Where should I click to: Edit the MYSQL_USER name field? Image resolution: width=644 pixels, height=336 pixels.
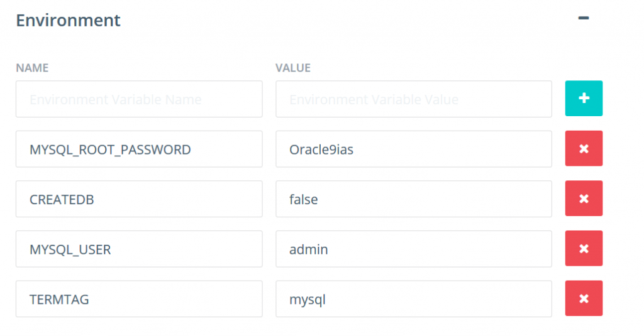(139, 249)
